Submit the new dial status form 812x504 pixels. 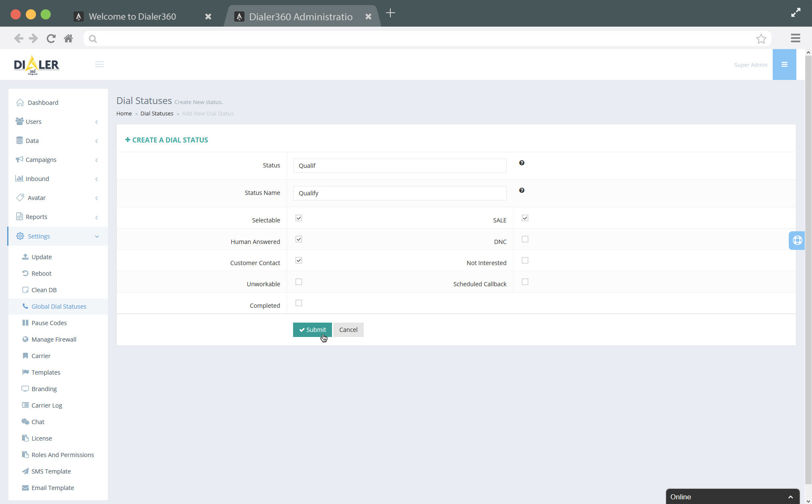pos(312,330)
